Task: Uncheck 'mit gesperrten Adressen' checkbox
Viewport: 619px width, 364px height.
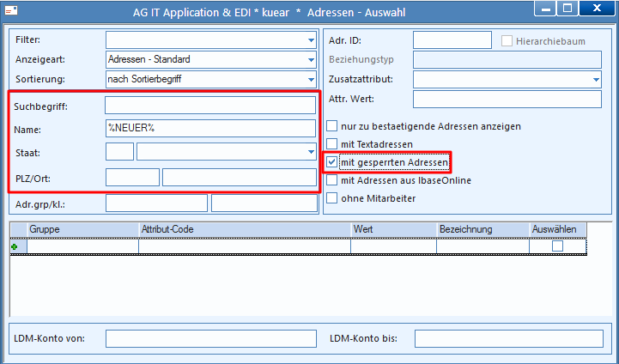Action: coord(332,162)
